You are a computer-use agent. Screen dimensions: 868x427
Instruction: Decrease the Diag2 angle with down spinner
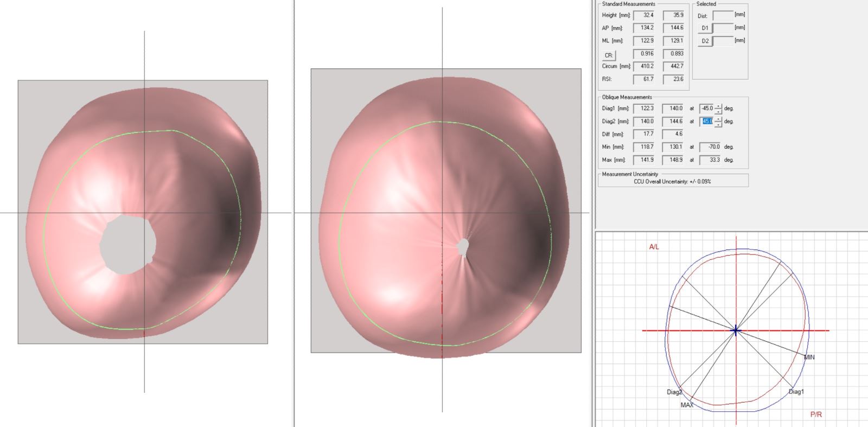tap(718, 124)
